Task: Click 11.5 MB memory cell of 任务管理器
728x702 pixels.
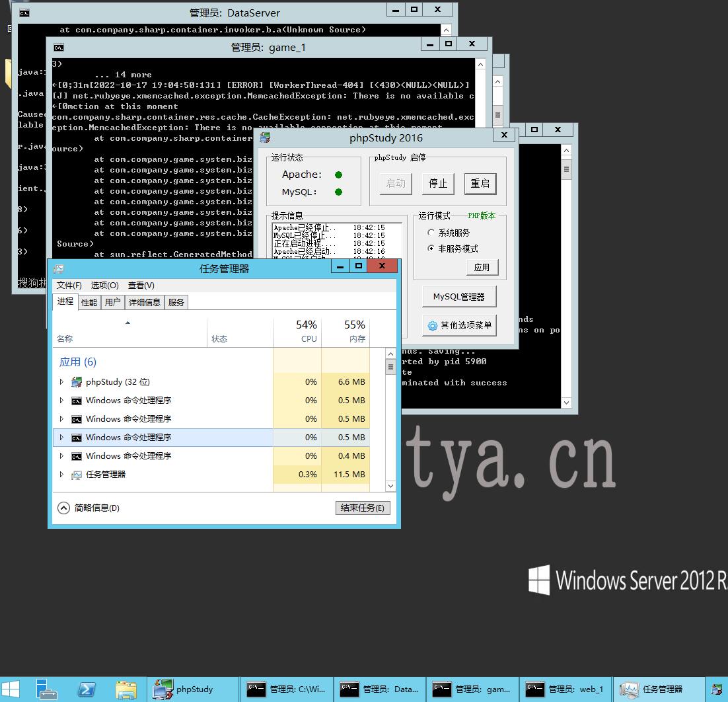Action: [346, 475]
